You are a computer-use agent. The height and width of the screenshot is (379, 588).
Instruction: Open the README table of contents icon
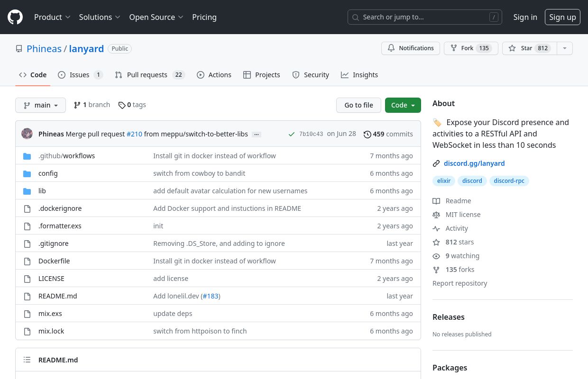pyautogui.click(x=27, y=360)
